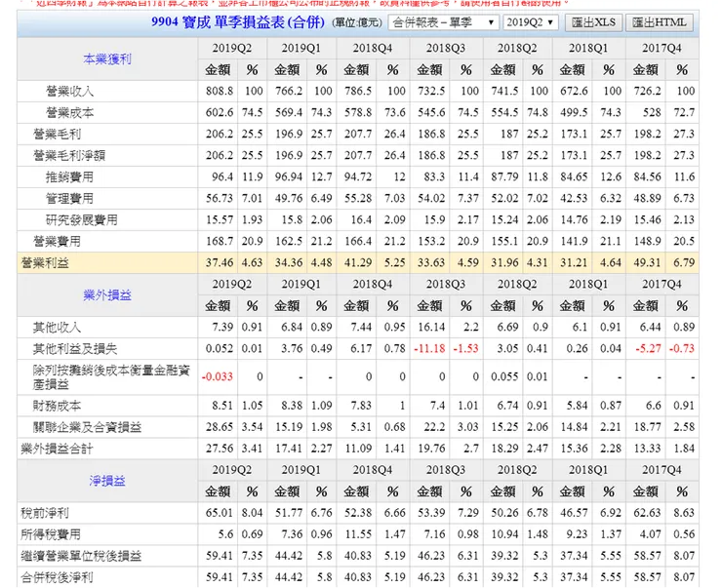722x588 pixels.
Task: Open the 2019Q2 quarter dropdown
Action: point(531,22)
